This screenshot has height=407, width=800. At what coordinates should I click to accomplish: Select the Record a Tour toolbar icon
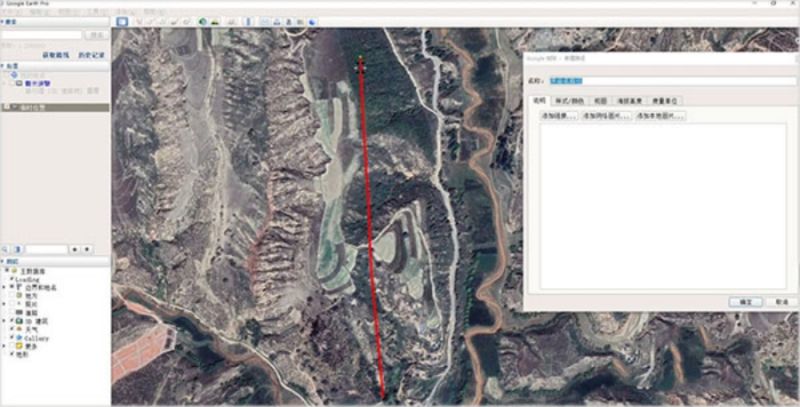(186, 21)
